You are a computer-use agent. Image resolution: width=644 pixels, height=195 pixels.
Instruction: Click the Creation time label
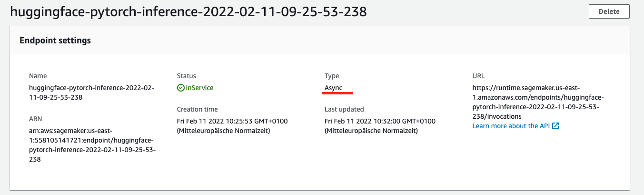tap(197, 109)
